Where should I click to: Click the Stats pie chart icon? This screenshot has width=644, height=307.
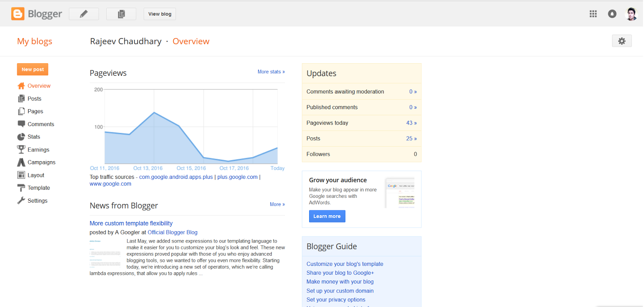[21, 137]
